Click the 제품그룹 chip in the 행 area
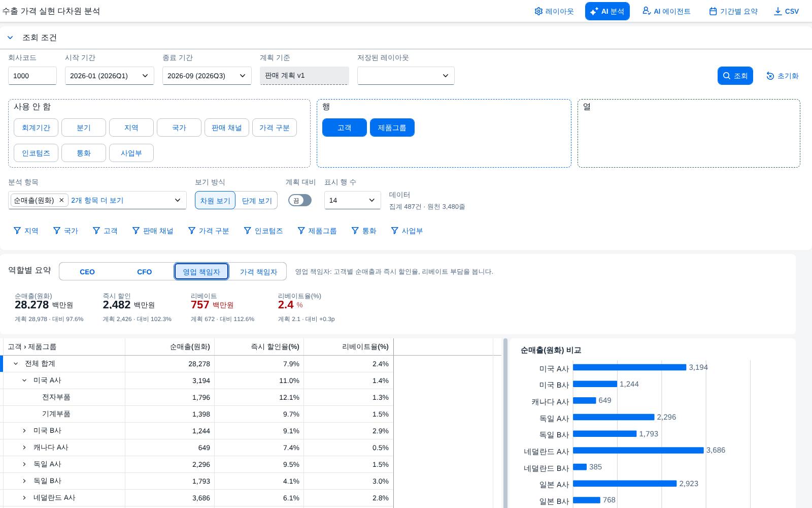812x508 pixels. click(x=392, y=128)
